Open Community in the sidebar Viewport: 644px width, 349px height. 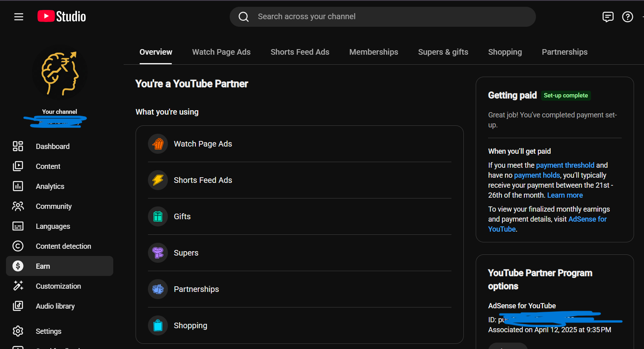click(60, 206)
